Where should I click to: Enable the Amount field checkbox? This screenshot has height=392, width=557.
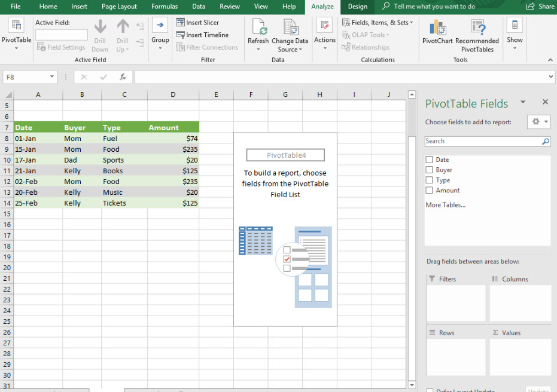tap(429, 191)
